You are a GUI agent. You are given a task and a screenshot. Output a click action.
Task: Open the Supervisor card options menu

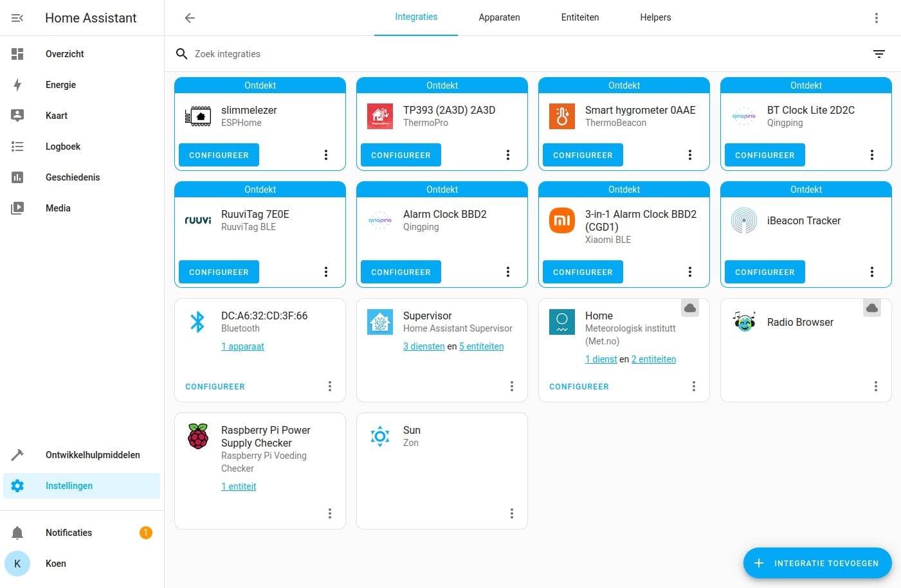(x=512, y=386)
